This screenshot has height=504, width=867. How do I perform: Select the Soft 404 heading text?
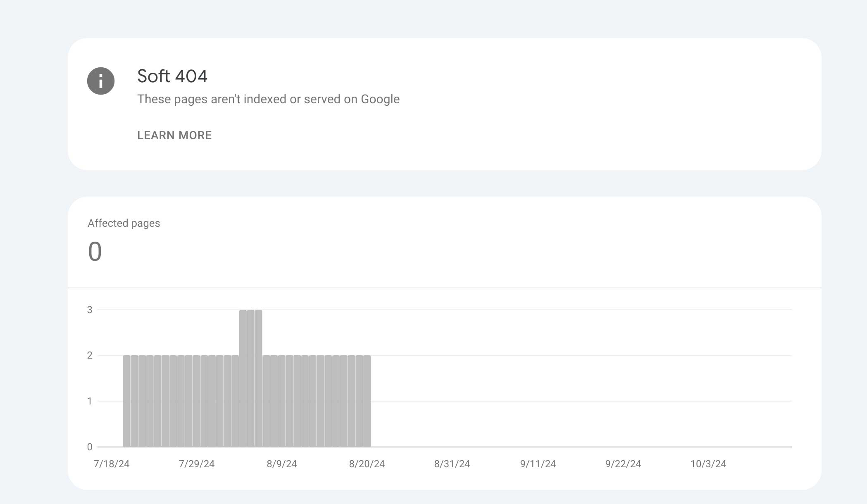[172, 76]
